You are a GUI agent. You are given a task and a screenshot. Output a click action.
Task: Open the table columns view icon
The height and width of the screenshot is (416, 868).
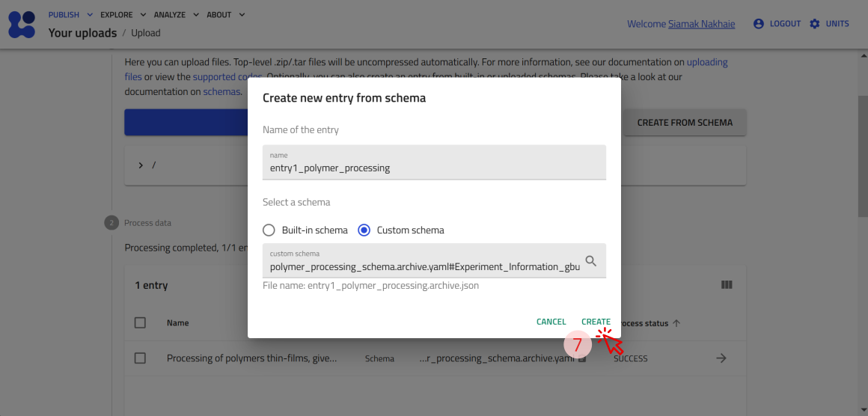click(727, 285)
